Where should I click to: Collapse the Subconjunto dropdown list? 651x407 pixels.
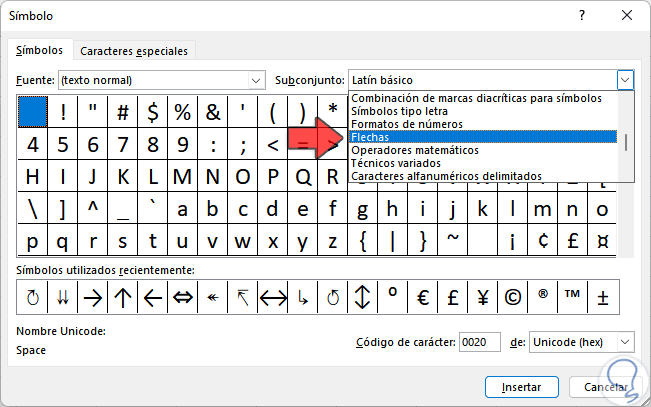(625, 79)
